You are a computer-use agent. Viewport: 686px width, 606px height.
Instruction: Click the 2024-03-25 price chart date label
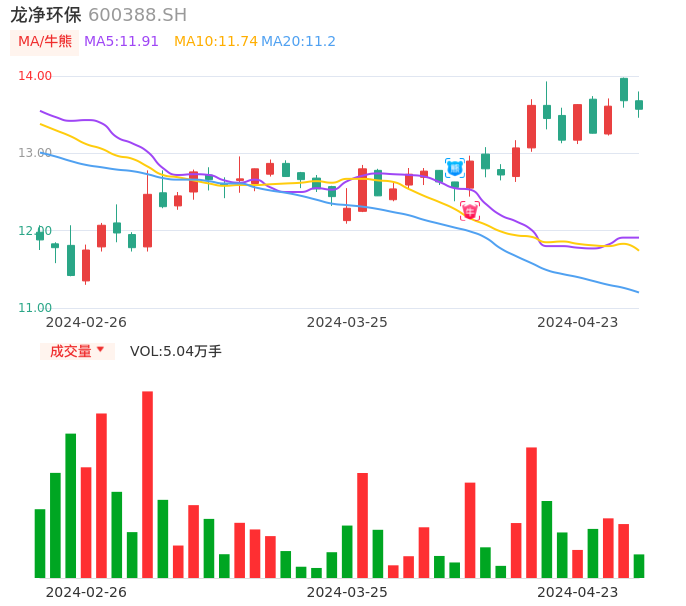[346, 322]
